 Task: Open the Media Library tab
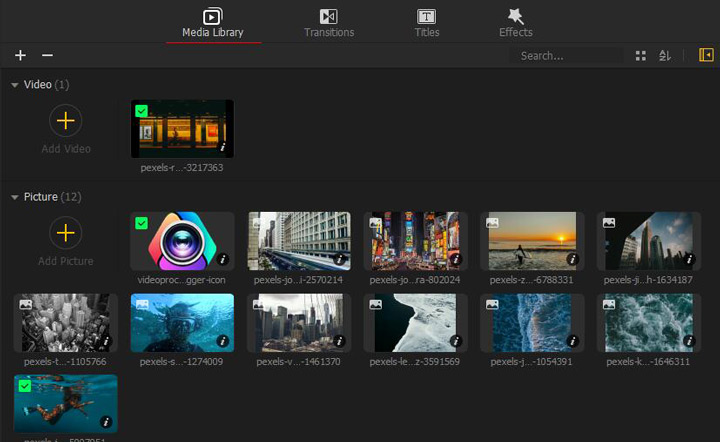coord(213,22)
